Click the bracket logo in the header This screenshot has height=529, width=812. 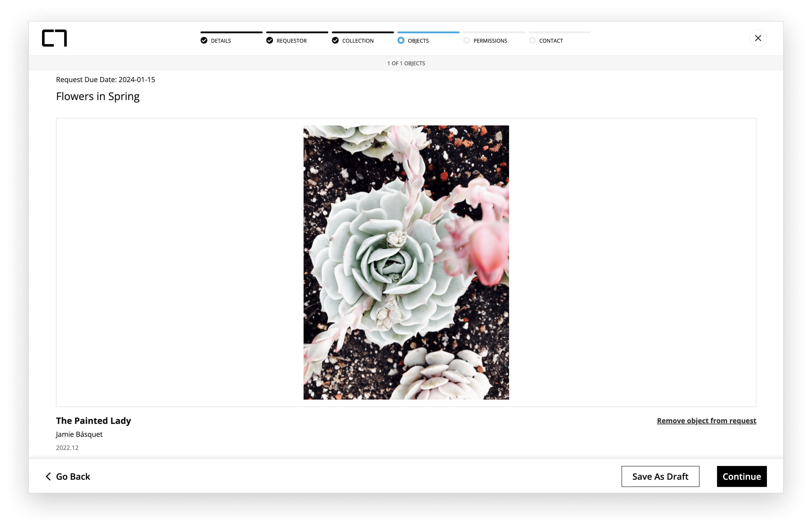pyautogui.click(x=54, y=38)
